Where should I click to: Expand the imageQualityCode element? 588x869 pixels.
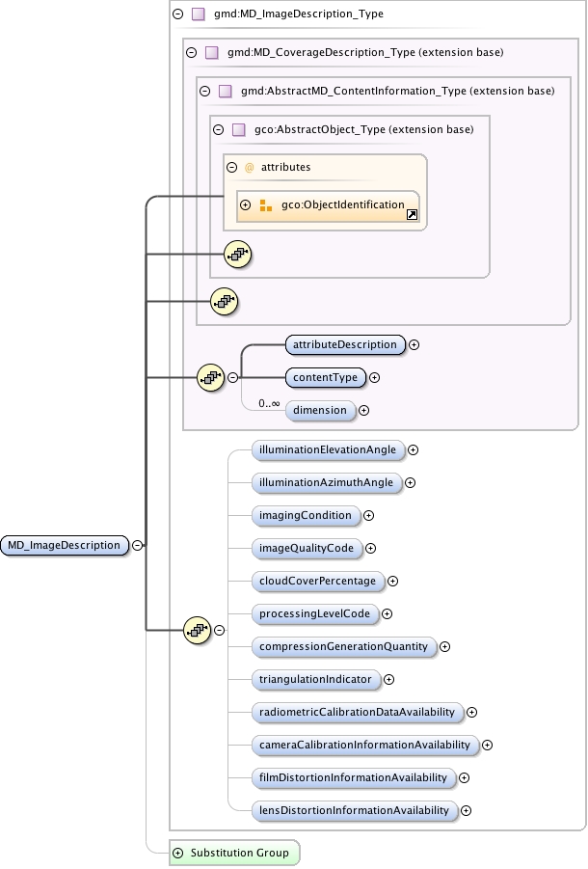click(x=370, y=548)
